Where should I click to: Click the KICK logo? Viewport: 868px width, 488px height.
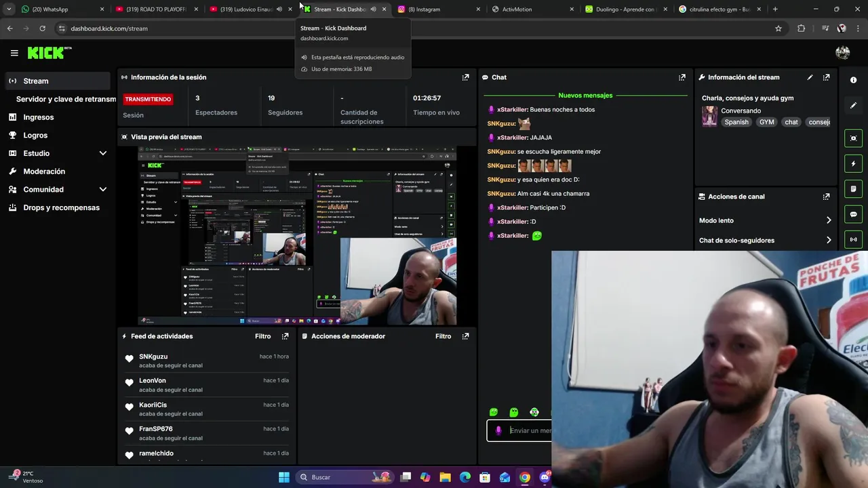(x=49, y=53)
